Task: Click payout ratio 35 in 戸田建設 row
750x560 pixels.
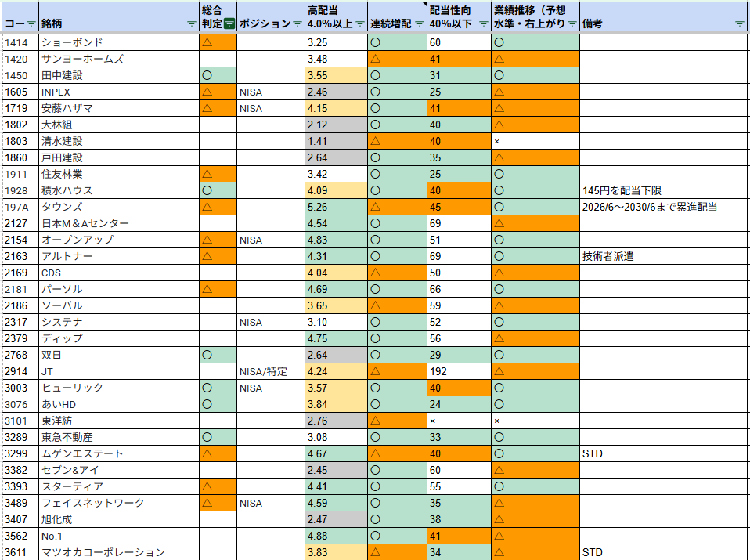Action: coord(460,157)
